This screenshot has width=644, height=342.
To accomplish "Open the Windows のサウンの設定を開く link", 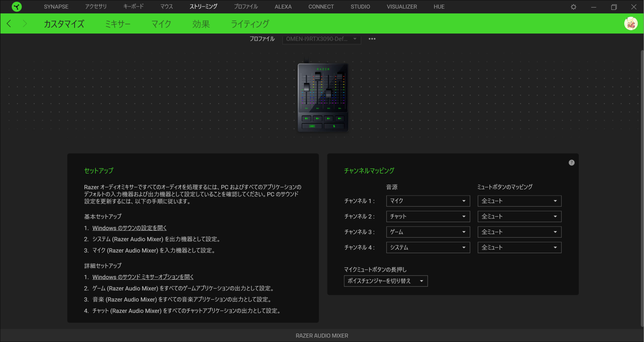I will 129,228.
